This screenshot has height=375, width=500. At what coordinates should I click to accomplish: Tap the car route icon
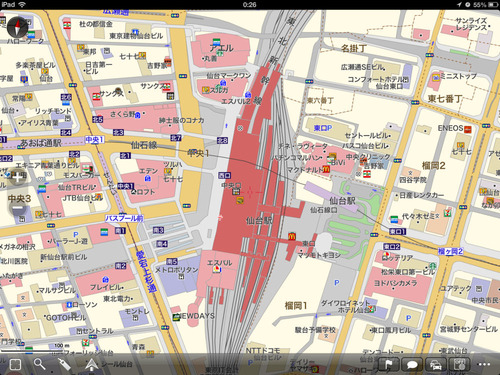(x=436, y=364)
